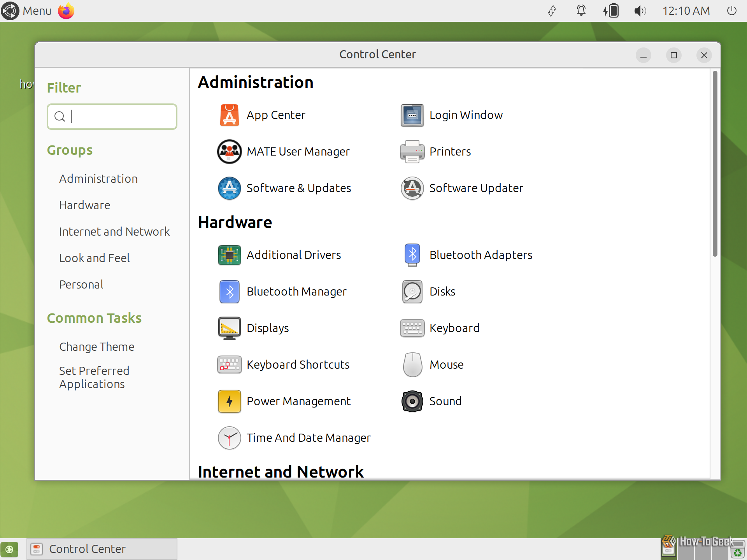Image resolution: width=747 pixels, height=560 pixels.
Task: Jump to Hardware group in sidebar
Action: coord(85,205)
